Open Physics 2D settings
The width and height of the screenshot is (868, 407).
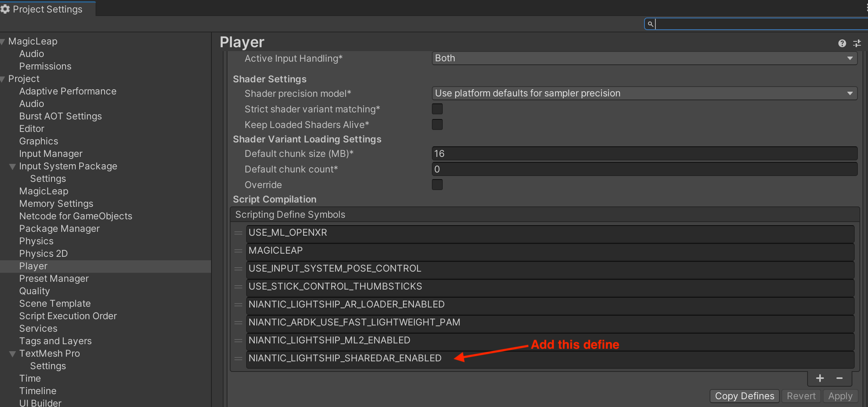click(x=43, y=254)
